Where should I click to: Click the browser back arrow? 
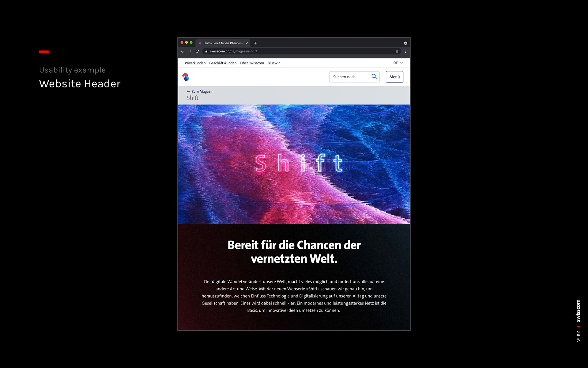183,51
